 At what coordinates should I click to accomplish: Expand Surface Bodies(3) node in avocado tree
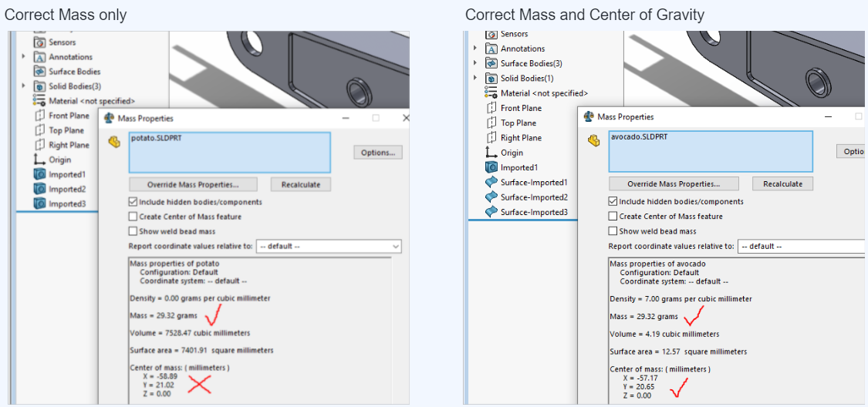pos(475,63)
